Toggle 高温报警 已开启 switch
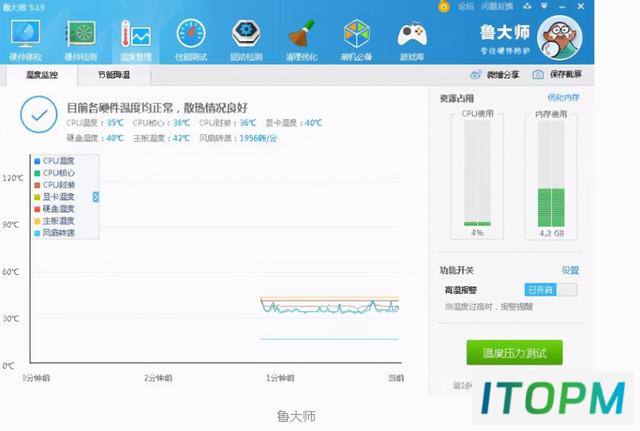 (551, 290)
